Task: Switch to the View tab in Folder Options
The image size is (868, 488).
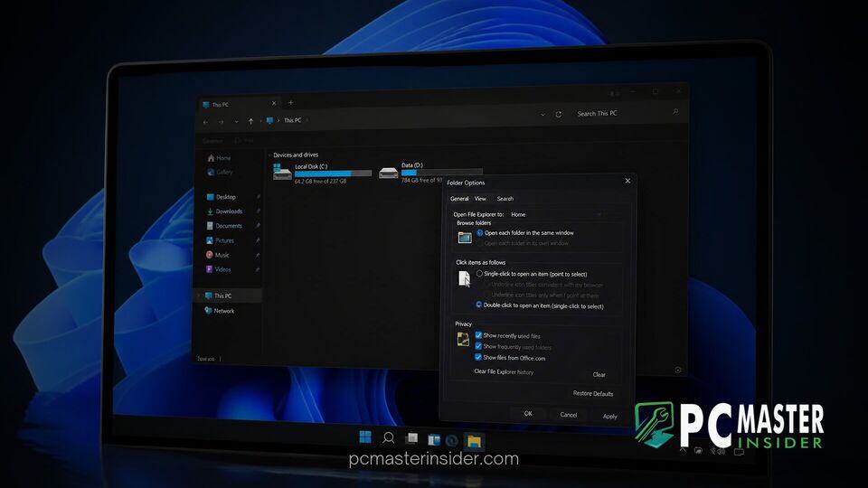Action: coord(480,199)
